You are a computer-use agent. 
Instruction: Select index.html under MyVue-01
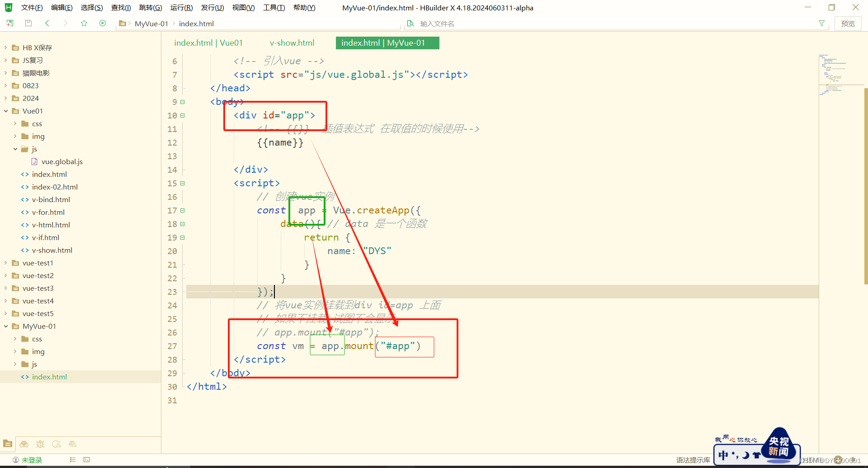(x=49, y=377)
